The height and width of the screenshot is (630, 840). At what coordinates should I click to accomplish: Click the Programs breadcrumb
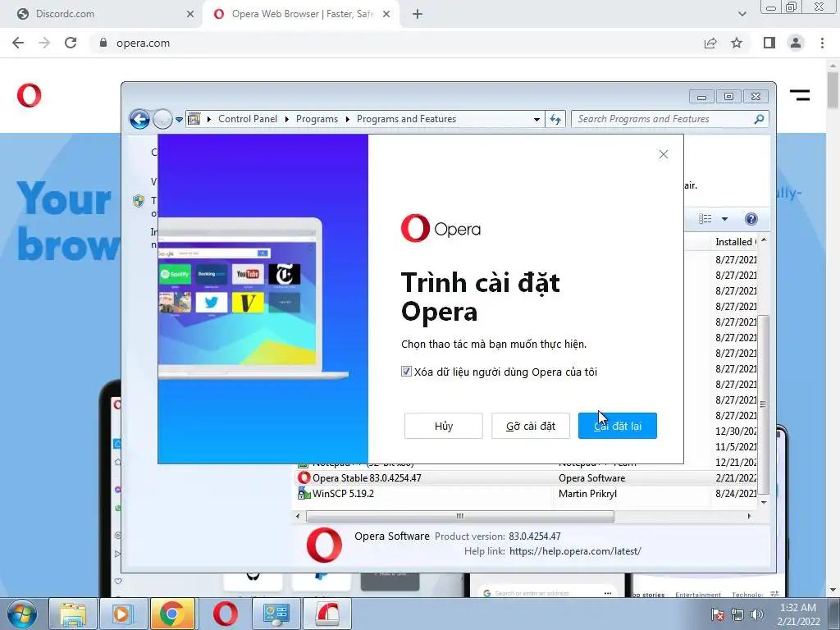point(317,119)
